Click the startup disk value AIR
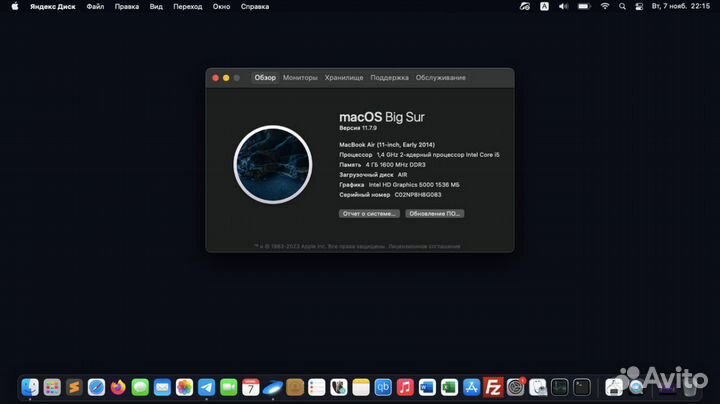Viewport: 720px width, 404px height. tap(402, 175)
